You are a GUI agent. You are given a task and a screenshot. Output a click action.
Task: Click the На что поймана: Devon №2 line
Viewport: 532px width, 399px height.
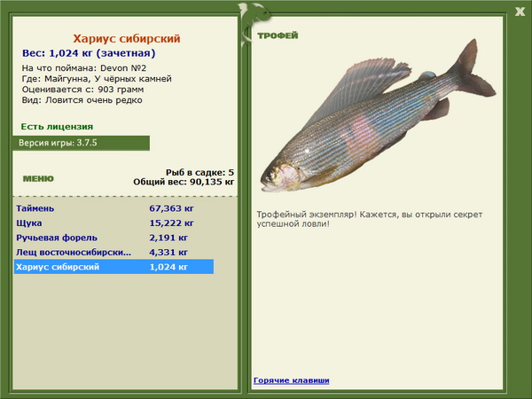point(84,68)
